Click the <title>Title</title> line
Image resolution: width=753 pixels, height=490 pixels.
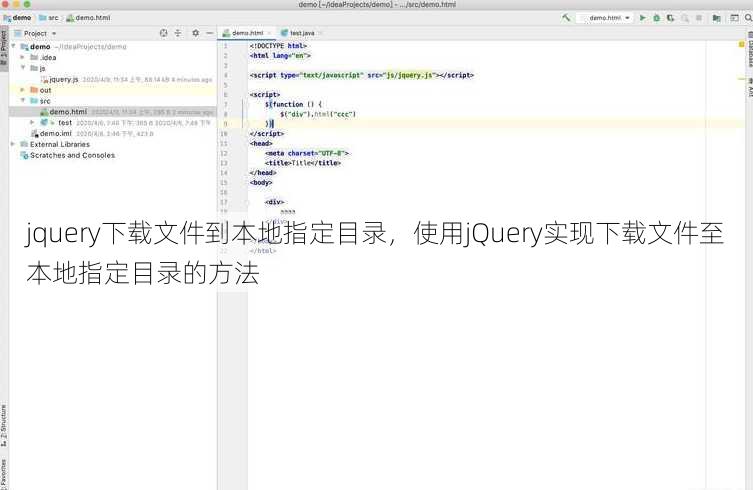(303, 163)
